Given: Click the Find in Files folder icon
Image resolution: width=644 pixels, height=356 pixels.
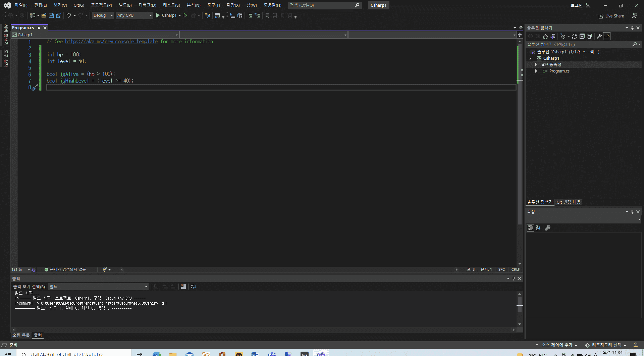Looking at the screenshot, I should click(207, 15).
